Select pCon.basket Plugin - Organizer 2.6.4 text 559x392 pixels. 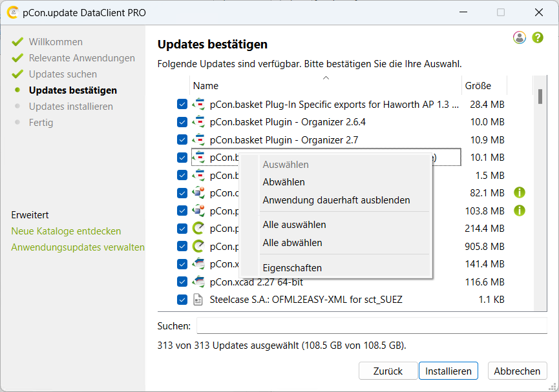pos(288,122)
